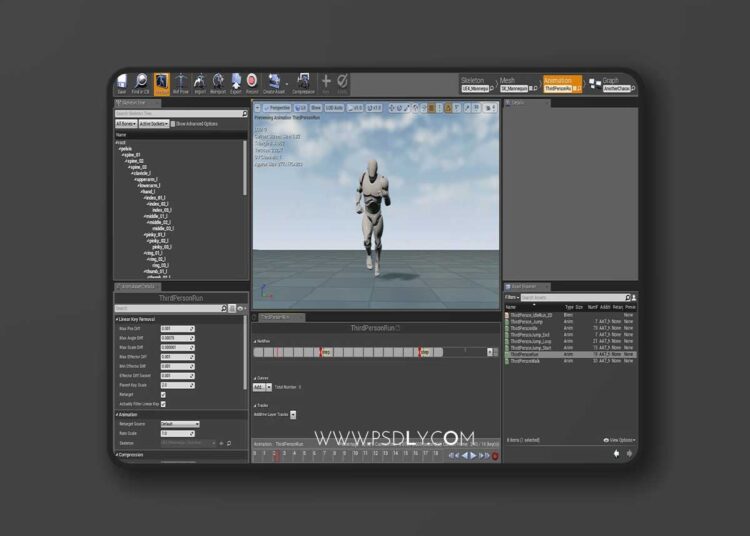The height and width of the screenshot is (536, 750).
Task: Click the Reimport toolbar icon
Action: pos(218,81)
